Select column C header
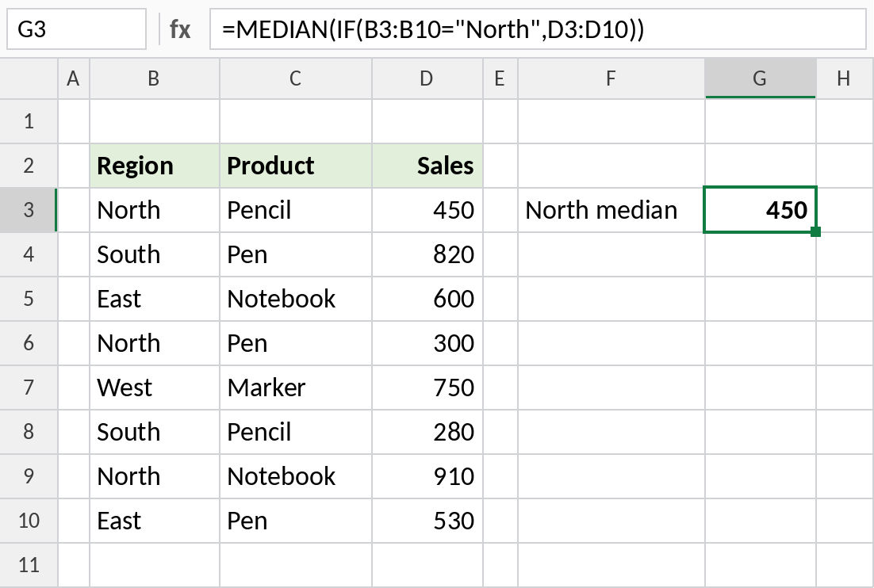Image resolution: width=874 pixels, height=588 pixels. tap(295, 78)
